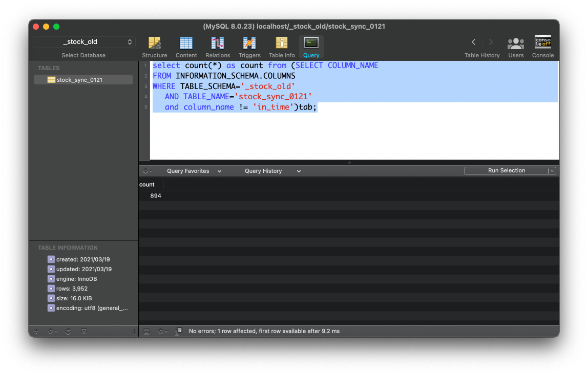Open the table actions gear menu
The height and width of the screenshot is (375, 588).
point(52,332)
